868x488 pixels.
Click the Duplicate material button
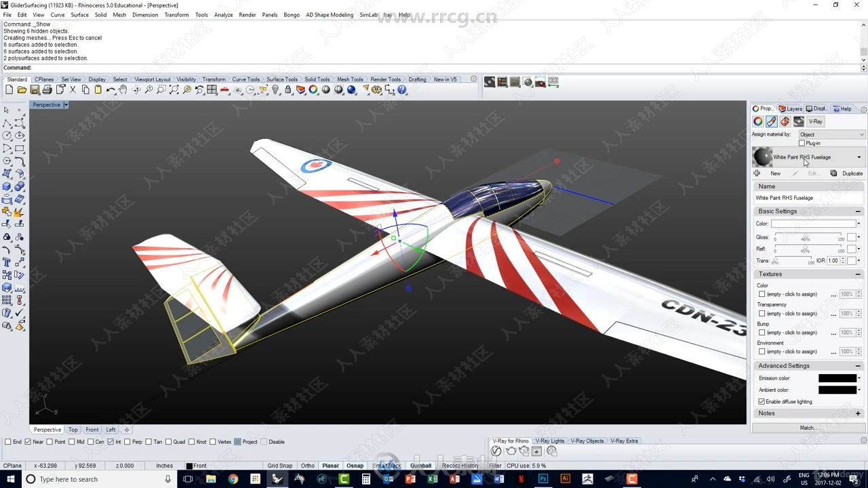pos(847,174)
